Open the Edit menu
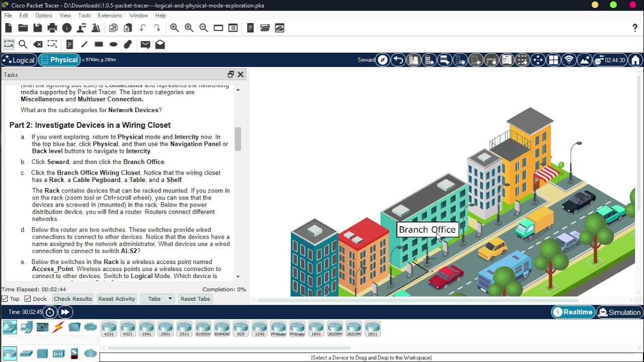 pyautogui.click(x=24, y=16)
